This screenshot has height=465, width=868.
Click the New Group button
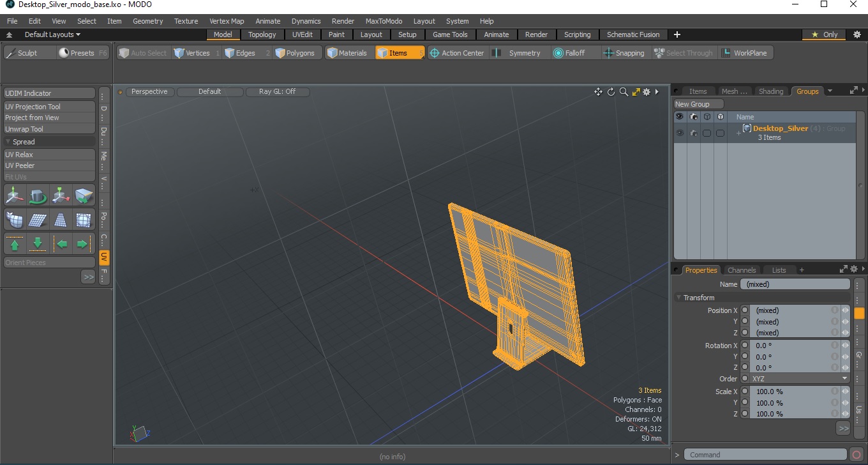699,104
